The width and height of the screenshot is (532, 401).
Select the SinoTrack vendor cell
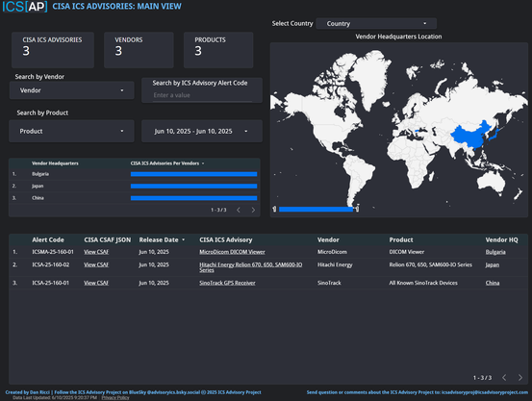[x=329, y=283]
